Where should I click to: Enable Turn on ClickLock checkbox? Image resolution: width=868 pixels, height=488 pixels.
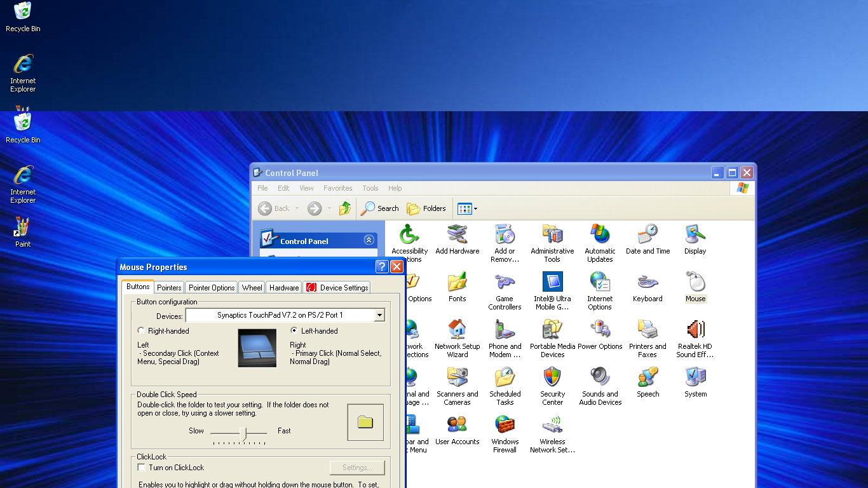click(x=142, y=467)
